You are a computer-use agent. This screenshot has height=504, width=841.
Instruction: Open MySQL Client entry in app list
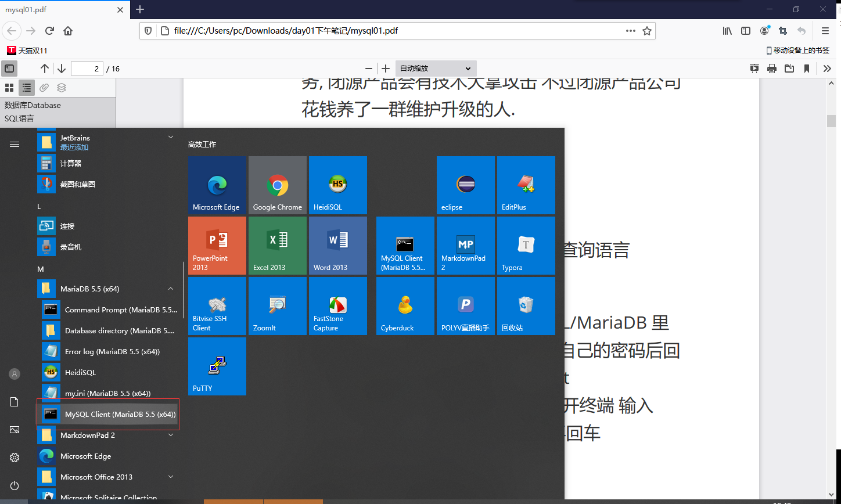[108, 415]
